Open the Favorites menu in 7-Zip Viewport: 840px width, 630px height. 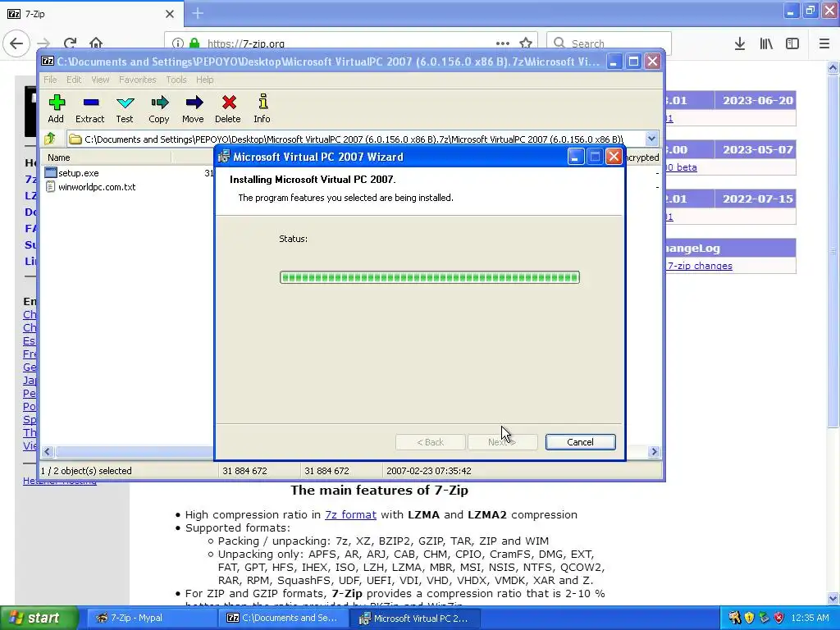coord(138,80)
